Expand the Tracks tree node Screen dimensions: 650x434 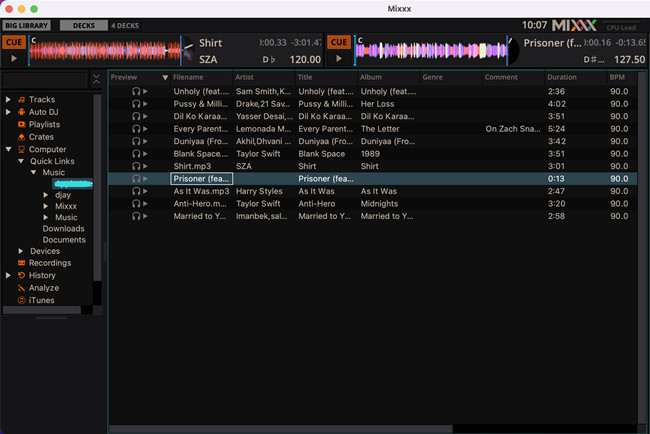click(8, 99)
